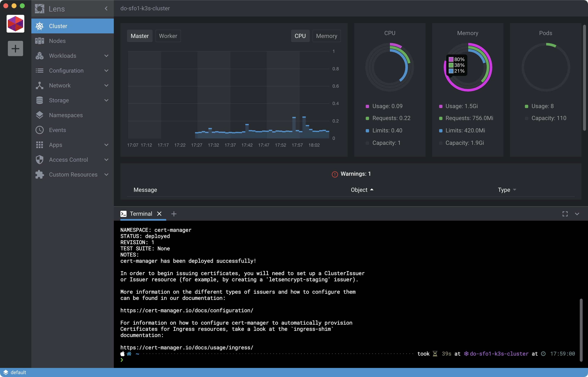Screen dimensions: 588x377
Task: Click the Memory Usage: 1.5Gi legend entry
Action: pyautogui.click(x=458, y=106)
